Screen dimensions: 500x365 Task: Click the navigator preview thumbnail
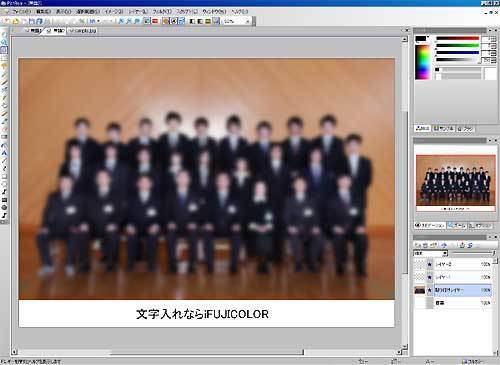click(x=455, y=183)
